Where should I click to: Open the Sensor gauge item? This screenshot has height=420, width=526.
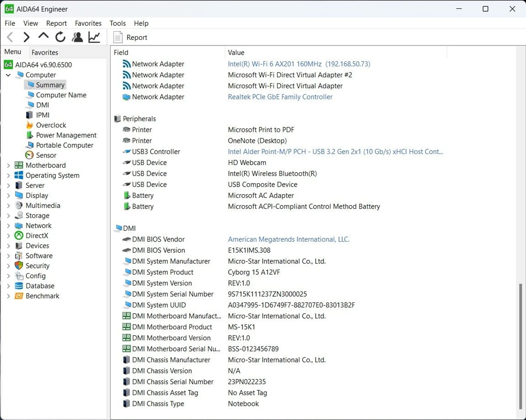[x=29, y=155]
